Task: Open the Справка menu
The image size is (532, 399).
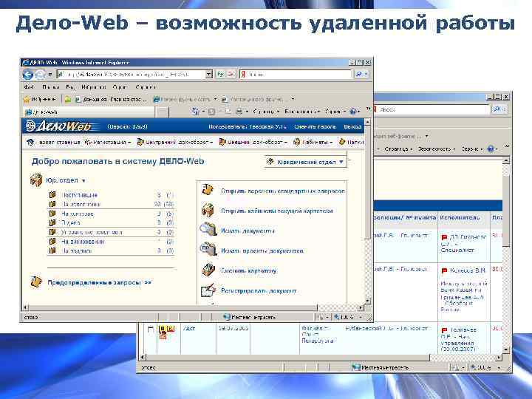Action: coord(146,87)
